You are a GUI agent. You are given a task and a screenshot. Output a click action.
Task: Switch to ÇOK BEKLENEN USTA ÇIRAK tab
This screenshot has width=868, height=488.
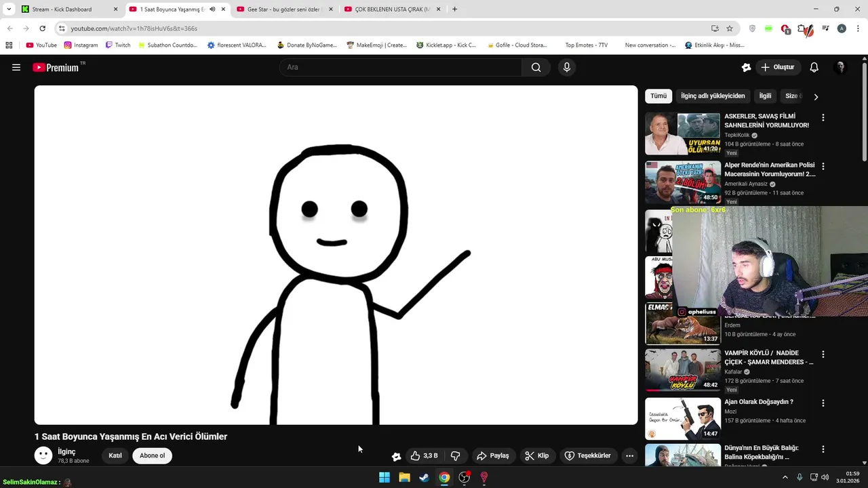[x=393, y=9]
